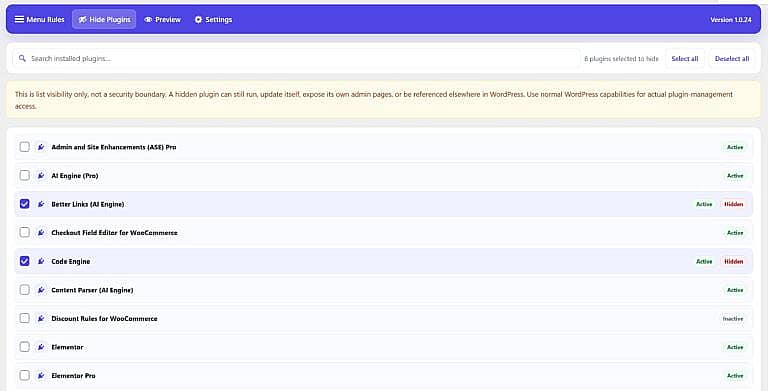Click the Select all button
The height and width of the screenshot is (391, 768).
point(685,58)
